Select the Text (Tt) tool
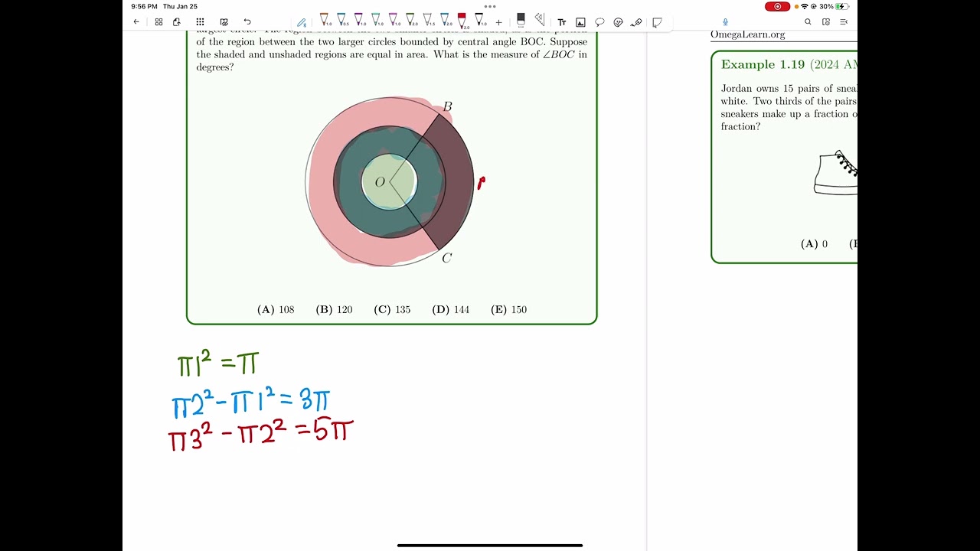This screenshot has width=980, height=551. [x=562, y=22]
